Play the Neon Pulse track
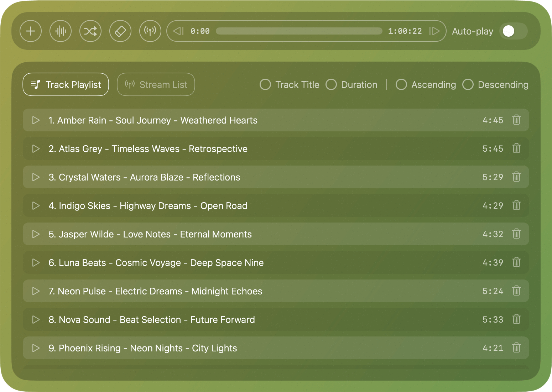Screen dimensions: 552x392 pyautogui.click(x=36, y=291)
